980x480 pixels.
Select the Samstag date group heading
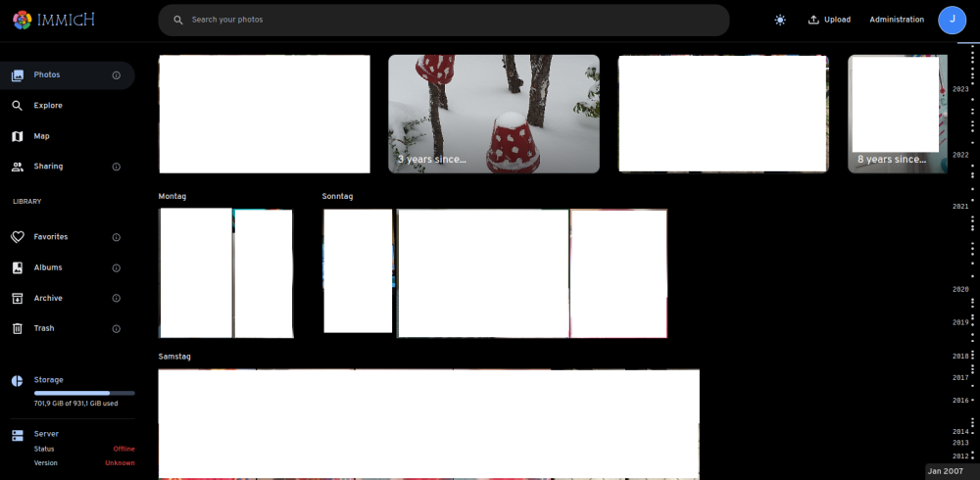click(174, 357)
